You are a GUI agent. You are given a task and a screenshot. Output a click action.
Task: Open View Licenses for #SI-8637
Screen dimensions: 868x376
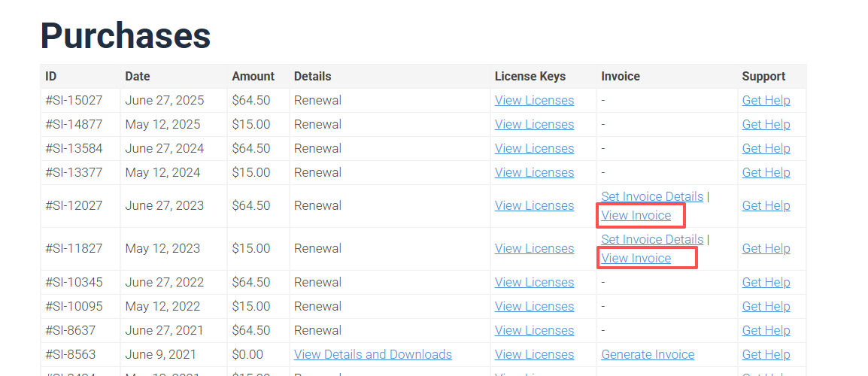coord(534,331)
